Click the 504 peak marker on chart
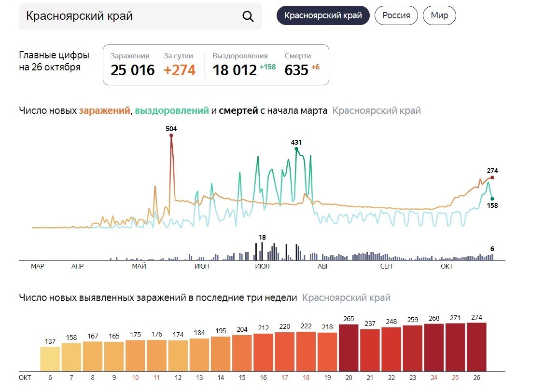Screen dimensions: 545x392 (x=171, y=135)
